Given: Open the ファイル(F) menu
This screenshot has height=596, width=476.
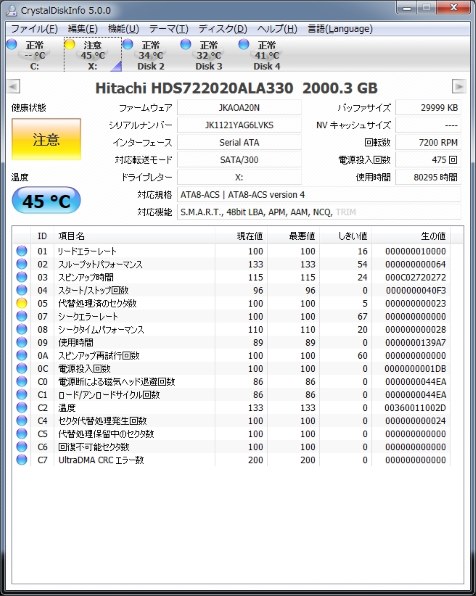Looking at the screenshot, I should (34, 29).
